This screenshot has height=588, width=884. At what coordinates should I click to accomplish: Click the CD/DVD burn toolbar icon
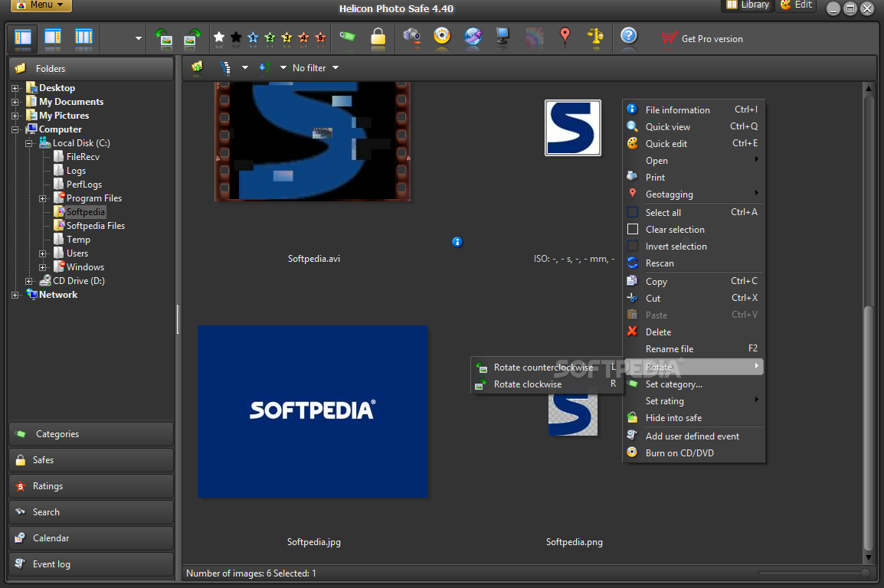(x=443, y=37)
